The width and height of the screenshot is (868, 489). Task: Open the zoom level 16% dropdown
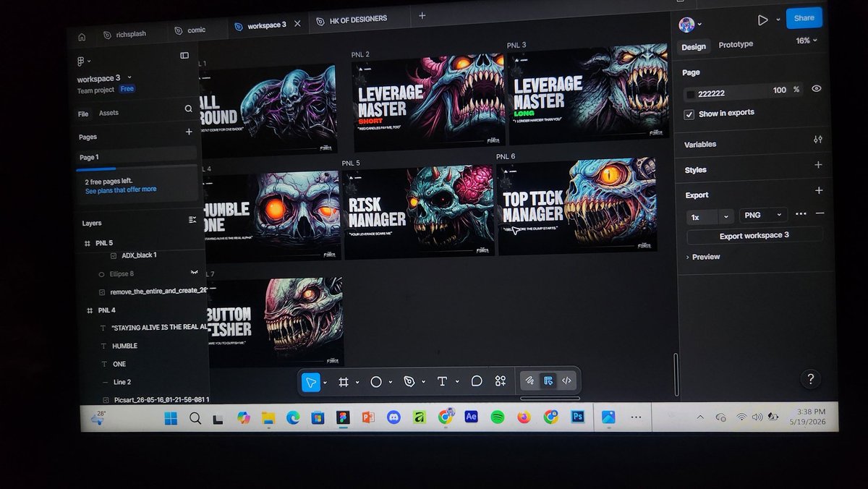click(807, 41)
